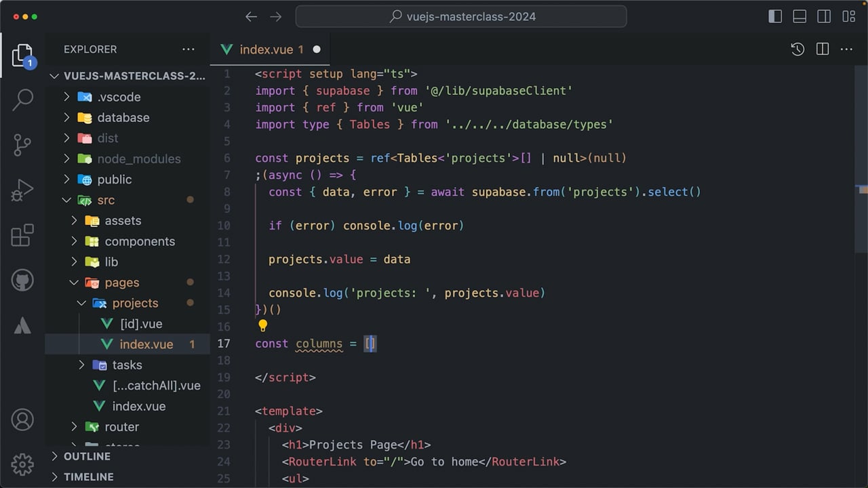Viewport: 868px width, 488px height.
Task: Open the GitHub view icon
Action: (22, 280)
